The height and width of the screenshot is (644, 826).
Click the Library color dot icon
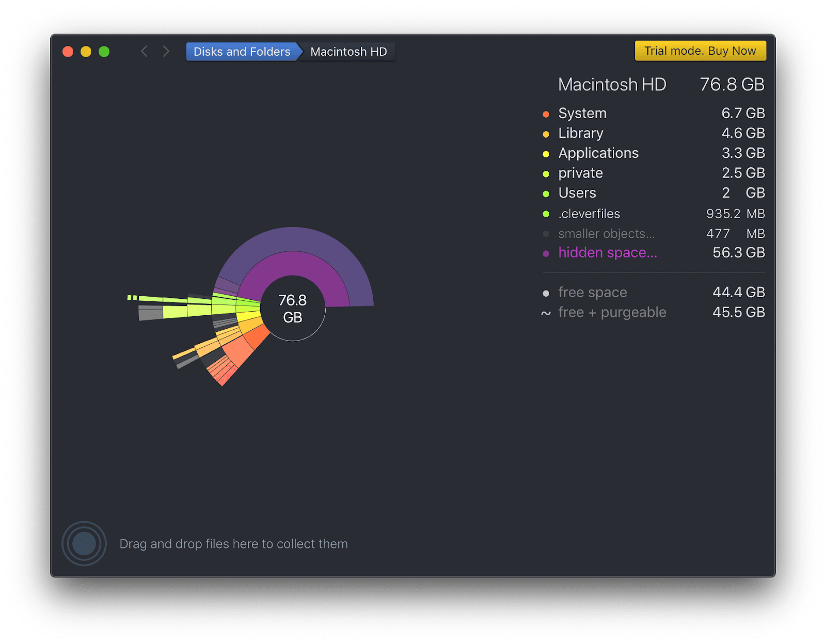[546, 134]
